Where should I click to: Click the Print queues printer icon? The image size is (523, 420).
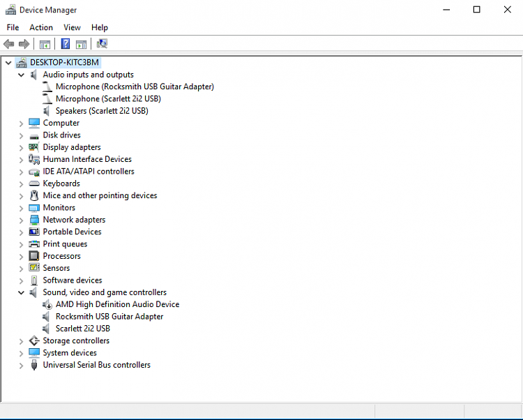coord(34,244)
